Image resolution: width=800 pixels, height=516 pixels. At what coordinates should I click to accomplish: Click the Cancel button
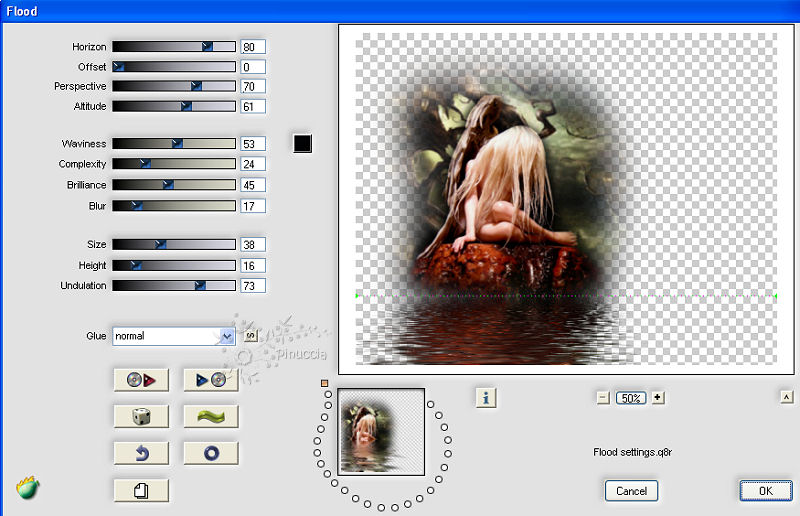[x=631, y=490]
